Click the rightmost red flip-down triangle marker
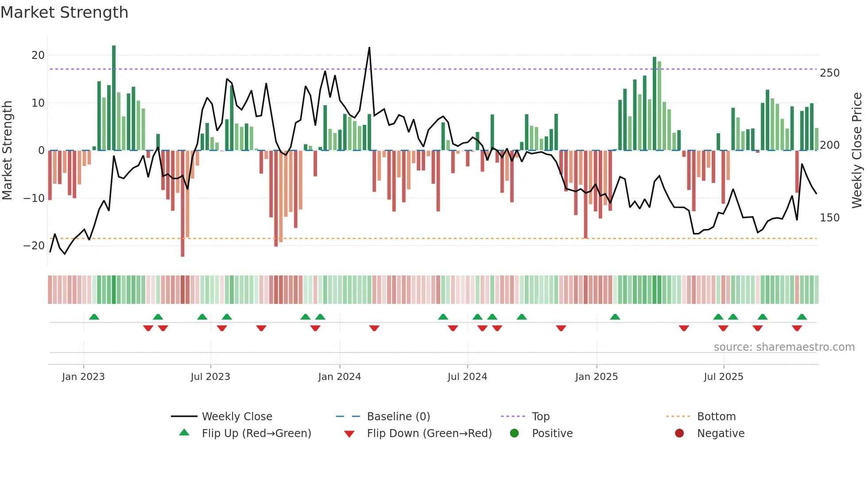 pyautogui.click(x=797, y=328)
